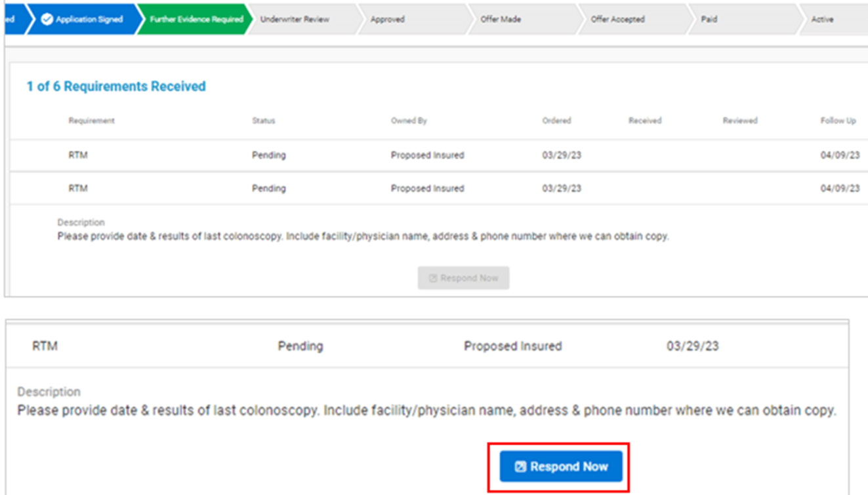
Task: Select the Offer Made step
Action: tap(501, 20)
